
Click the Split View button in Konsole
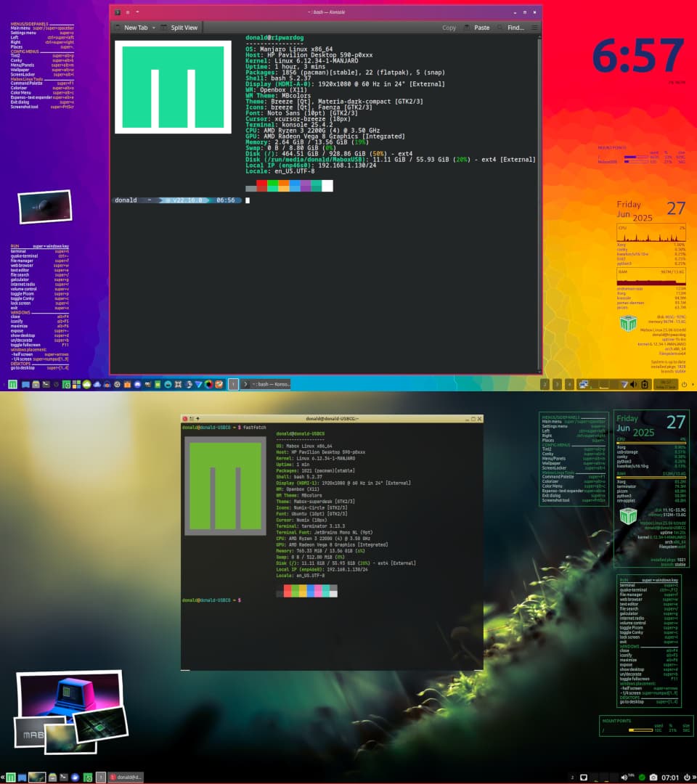[x=179, y=28]
